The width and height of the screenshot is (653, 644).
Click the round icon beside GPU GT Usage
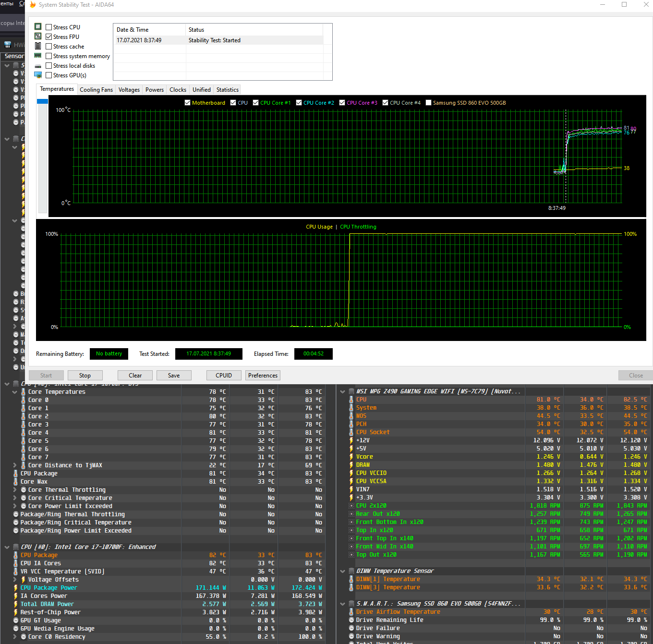(x=16, y=620)
